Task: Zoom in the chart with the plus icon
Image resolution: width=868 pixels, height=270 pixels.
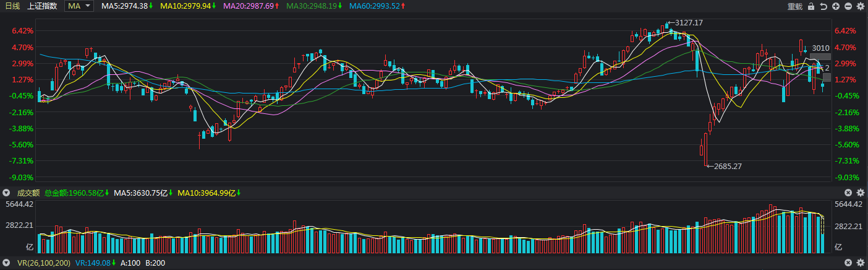Action: [836, 6]
